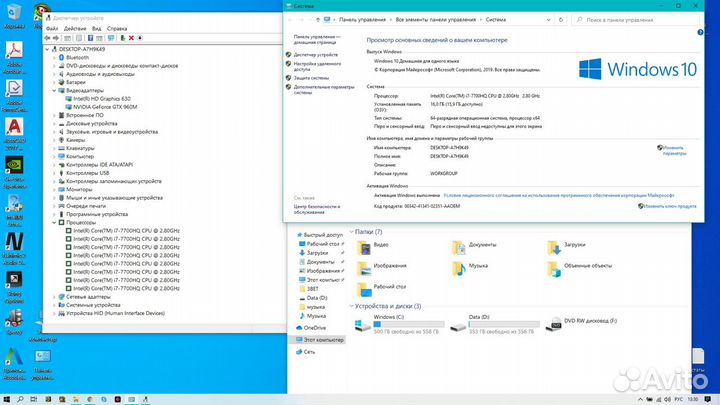
Task: Open the Действие menu in Device Manager
Action: point(75,28)
